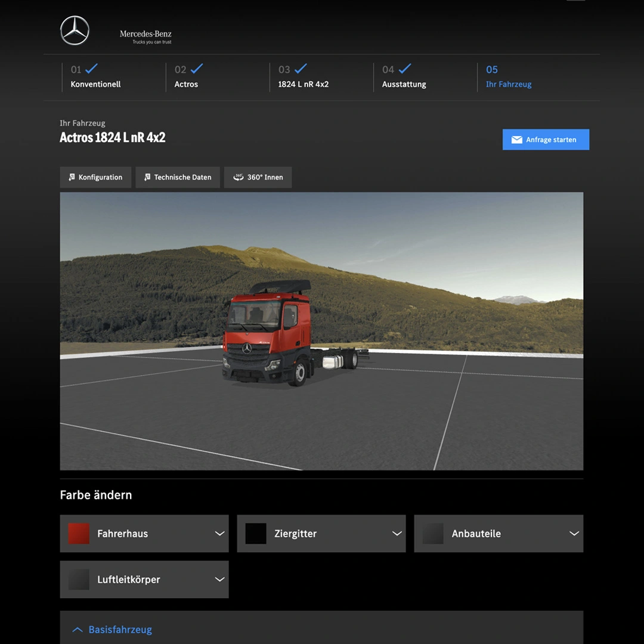Viewport: 644px width, 644px height.
Task: Expand the Fahrerhaus color dropdown
Action: 219,534
